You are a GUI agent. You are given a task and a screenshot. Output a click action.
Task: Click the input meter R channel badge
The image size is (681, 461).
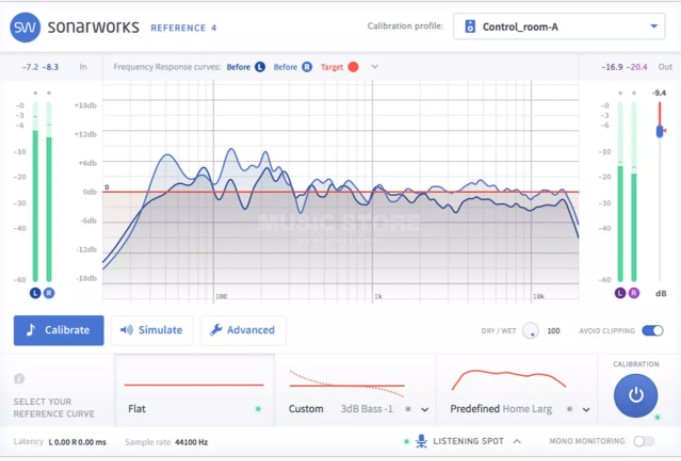[x=49, y=293]
